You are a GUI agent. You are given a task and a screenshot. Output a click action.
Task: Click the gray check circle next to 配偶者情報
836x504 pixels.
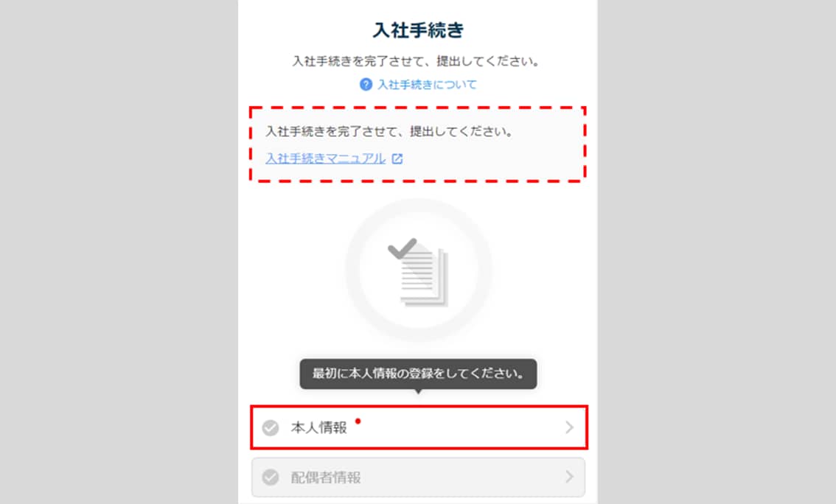(271, 477)
